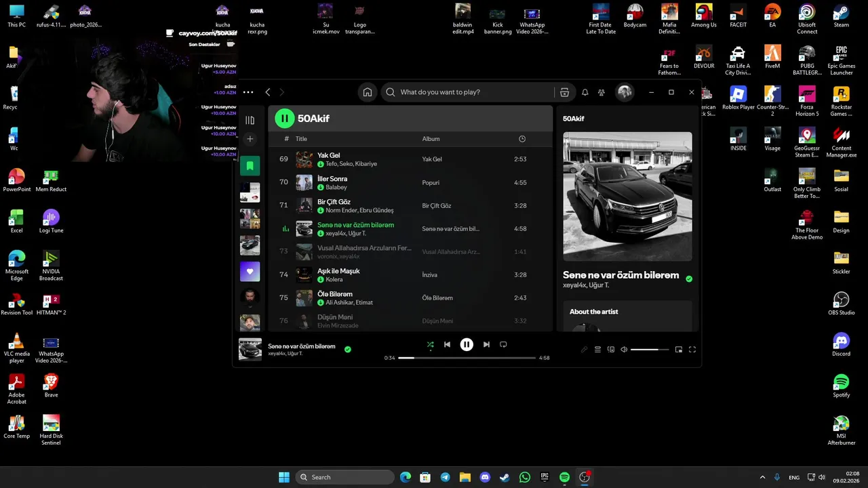The height and width of the screenshot is (488, 868).
Task: Toggle shuffle in player controls
Action: coord(430,344)
